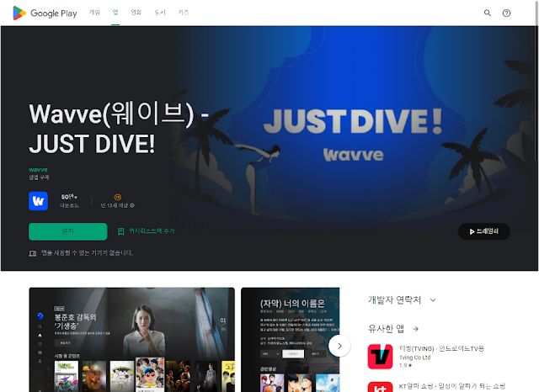Open the Google Play home logo
Image resolution: width=539 pixels, height=392 pixels.
point(45,13)
